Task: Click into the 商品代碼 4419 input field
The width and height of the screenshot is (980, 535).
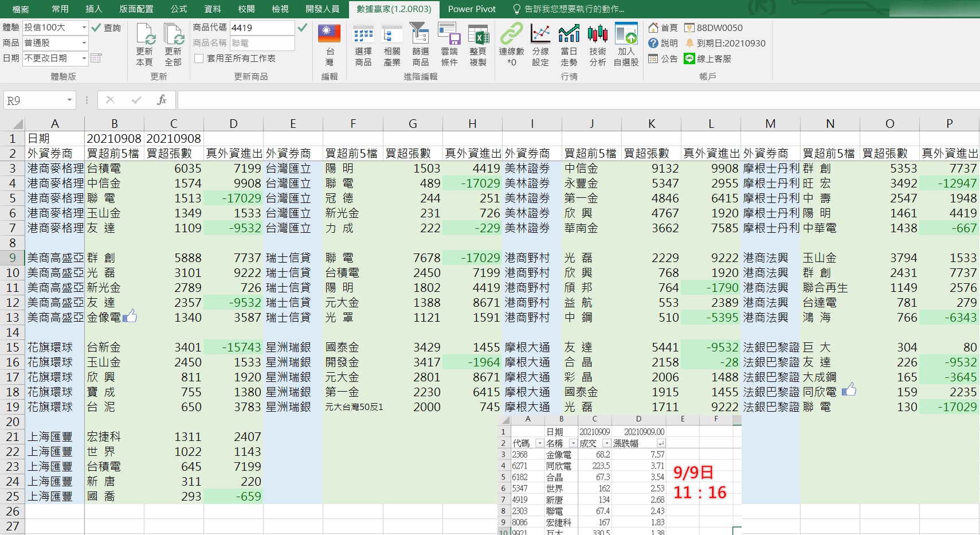Action: (x=262, y=28)
